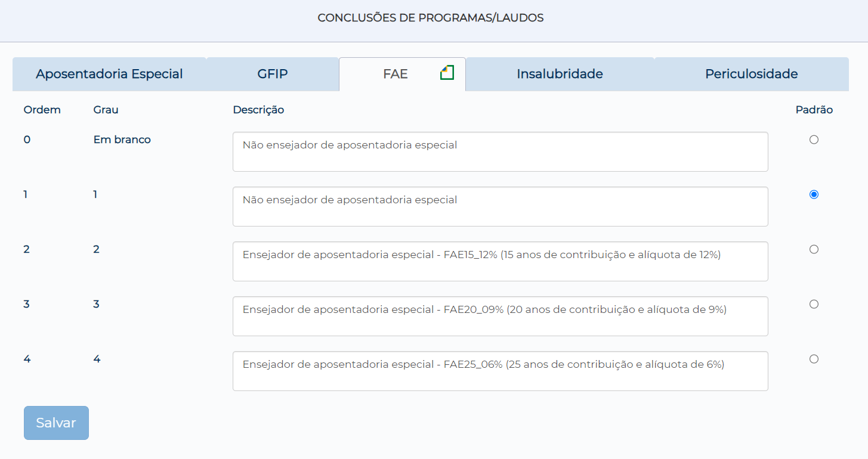Image resolution: width=868 pixels, height=459 pixels.
Task: Open the GFIP tab
Action: [x=273, y=75]
